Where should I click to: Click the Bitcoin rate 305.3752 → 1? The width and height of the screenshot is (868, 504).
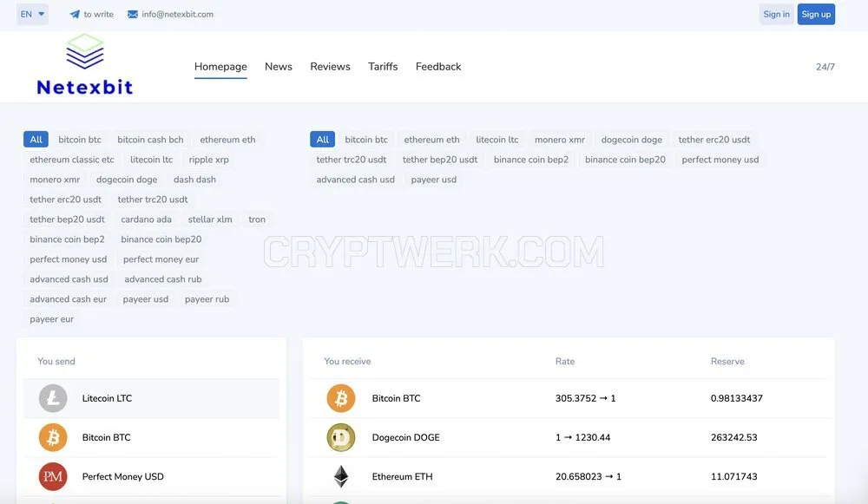coord(585,398)
